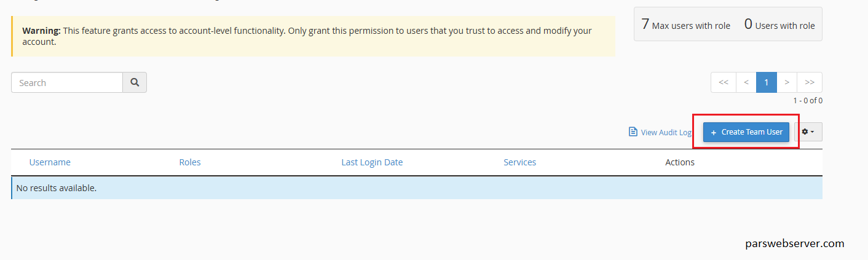Click the document icon beside View Audit Log
Image resolution: width=868 pixels, height=260 pixels.
coord(633,132)
